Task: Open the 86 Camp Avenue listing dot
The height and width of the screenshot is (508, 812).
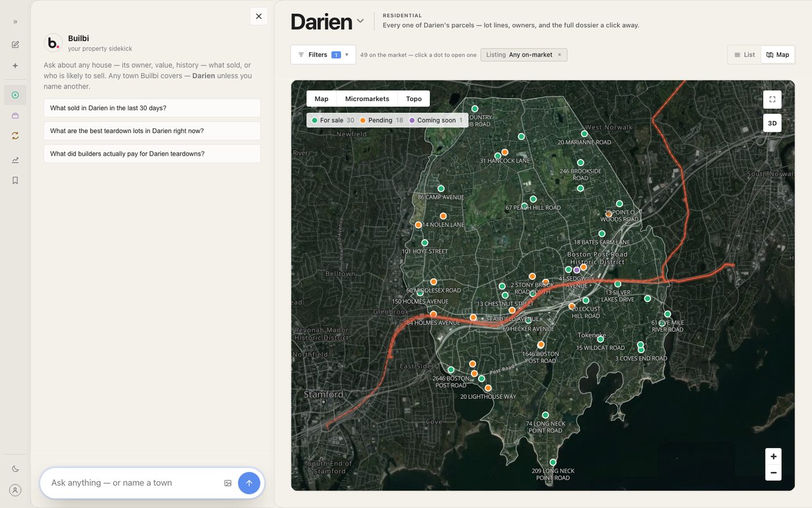Action: (441, 189)
